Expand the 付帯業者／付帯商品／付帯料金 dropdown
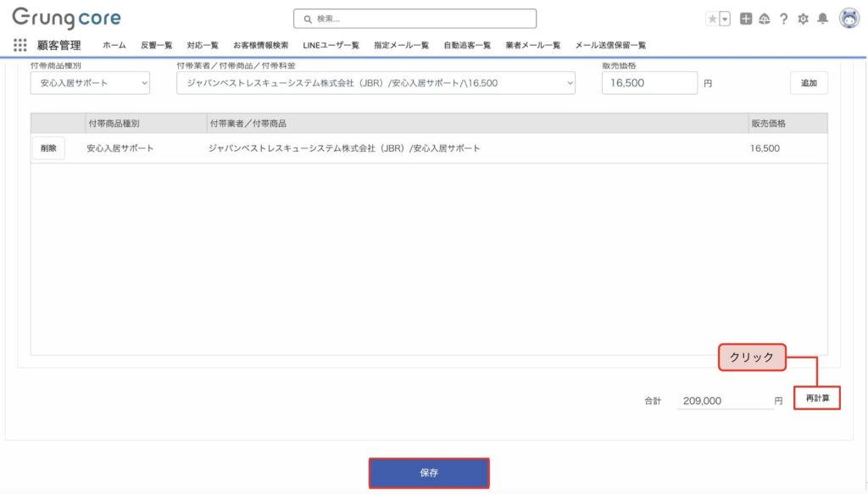Viewport: 868px width, 494px height. pyautogui.click(x=376, y=83)
